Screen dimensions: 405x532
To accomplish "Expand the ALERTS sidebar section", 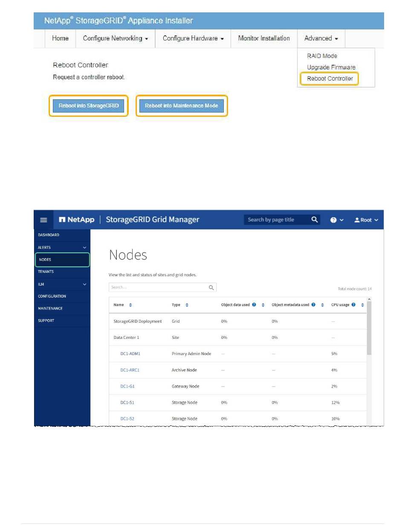I will (84, 247).
